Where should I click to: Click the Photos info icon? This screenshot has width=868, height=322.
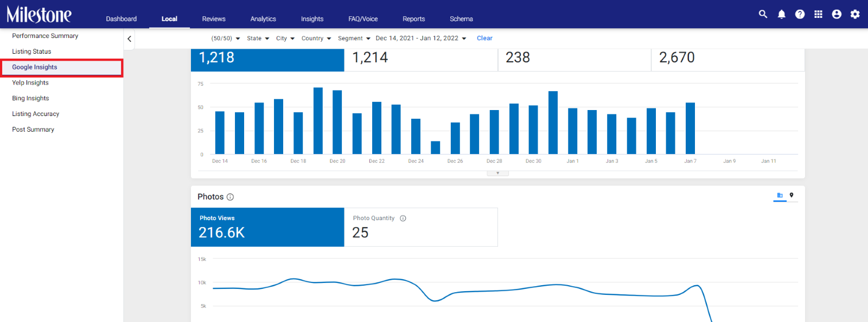(230, 197)
